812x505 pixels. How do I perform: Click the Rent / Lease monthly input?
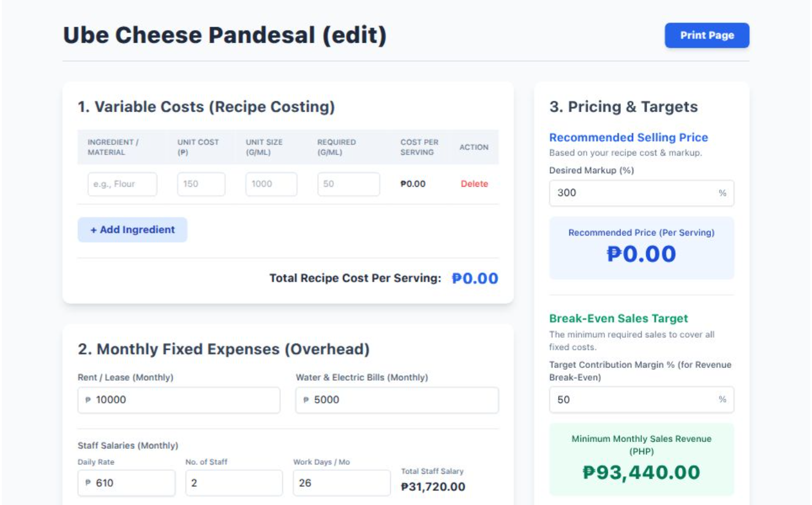coord(178,400)
